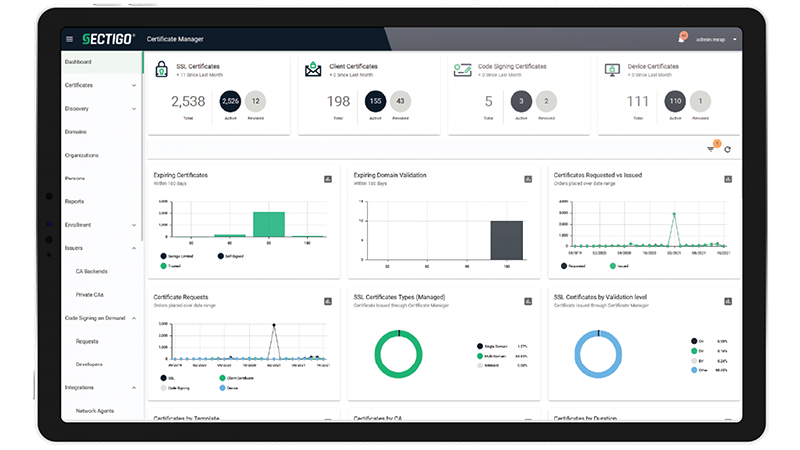Open the hamburger menu beside Sectigo logo
This screenshot has height=450, width=800.
tap(69, 39)
